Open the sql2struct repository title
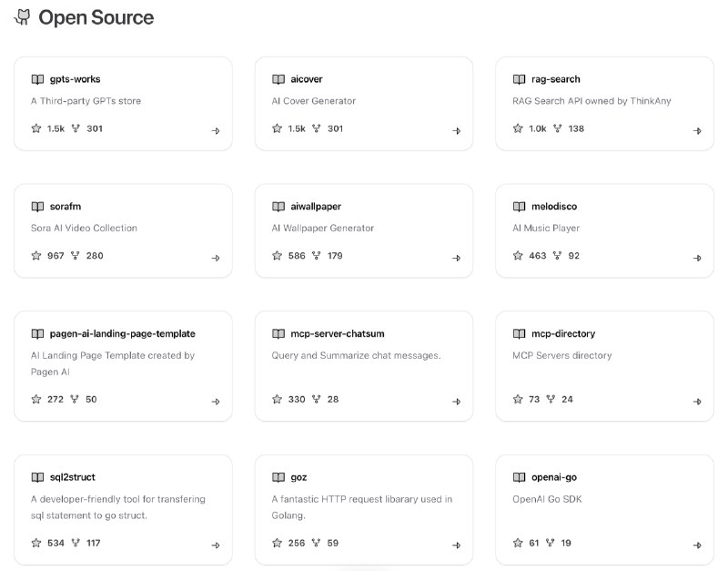The image size is (728, 571). [73, 477]
